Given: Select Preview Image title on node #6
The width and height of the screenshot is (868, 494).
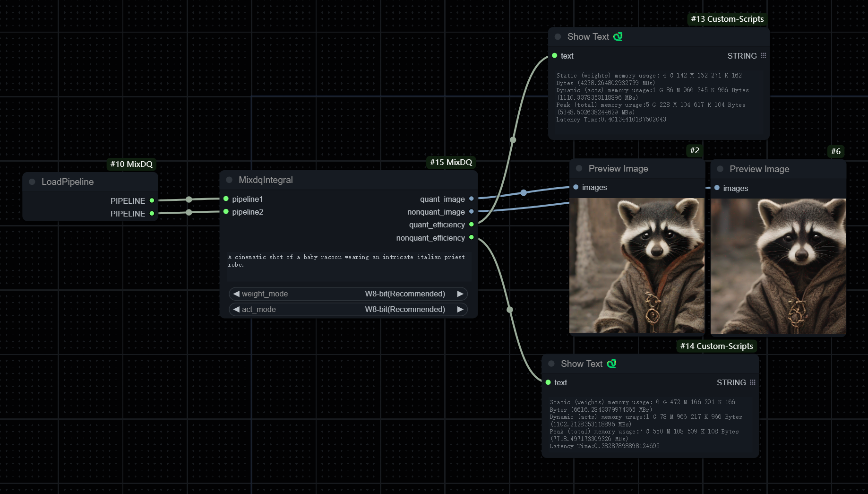Looking at the screenshot, I should pyautogui.click(x=759, y=169).
